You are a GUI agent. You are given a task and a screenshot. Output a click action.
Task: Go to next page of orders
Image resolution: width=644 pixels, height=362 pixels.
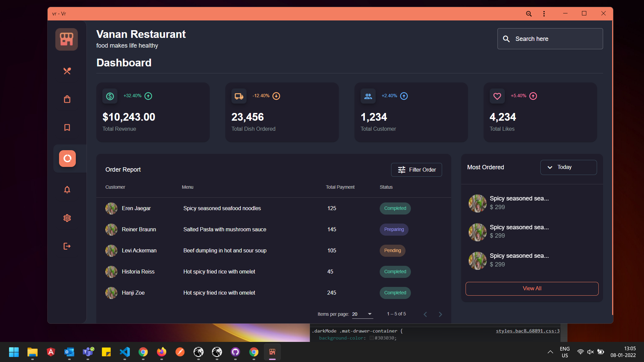[x=440, y=314]
